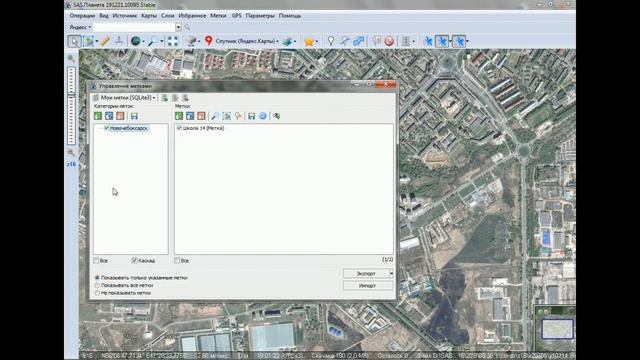Zoom out using left sidebar magnifier
The height and width of the screenshot is (360, 640).
tap(71, 153)
